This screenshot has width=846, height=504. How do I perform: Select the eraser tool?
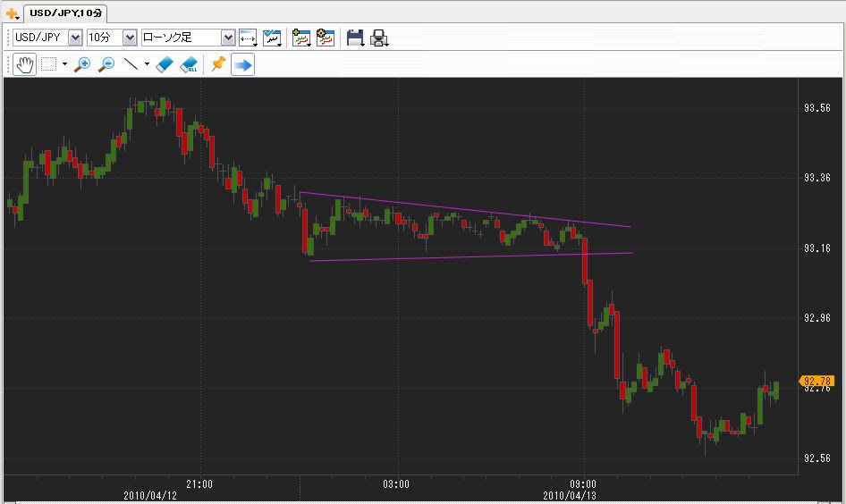tap(164, 64)
